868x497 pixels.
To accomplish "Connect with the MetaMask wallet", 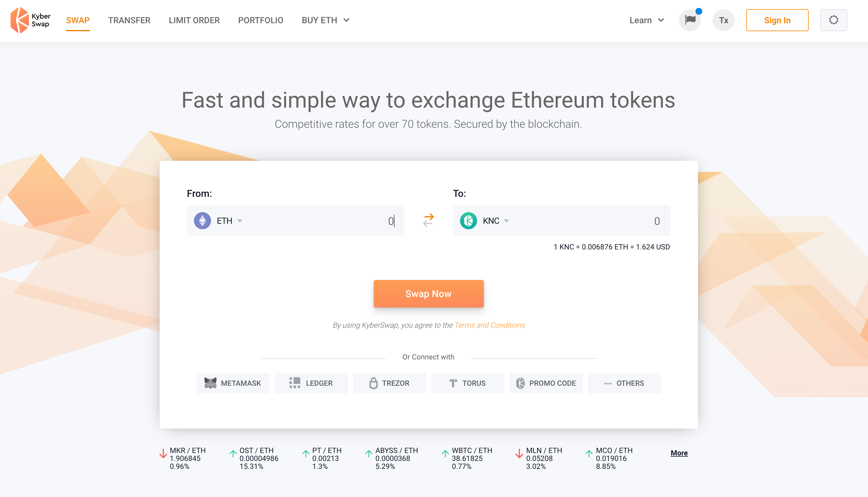I will pos(233,383).
